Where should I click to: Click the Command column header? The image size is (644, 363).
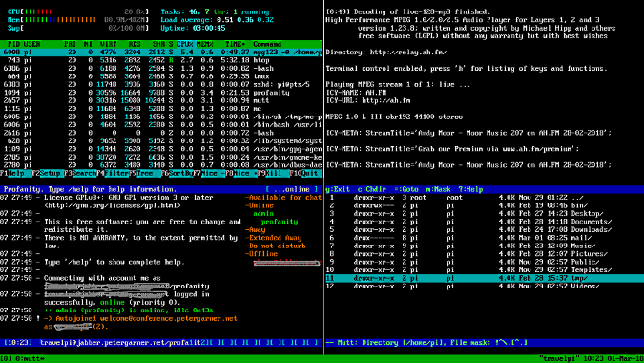(x=267, y=44)
